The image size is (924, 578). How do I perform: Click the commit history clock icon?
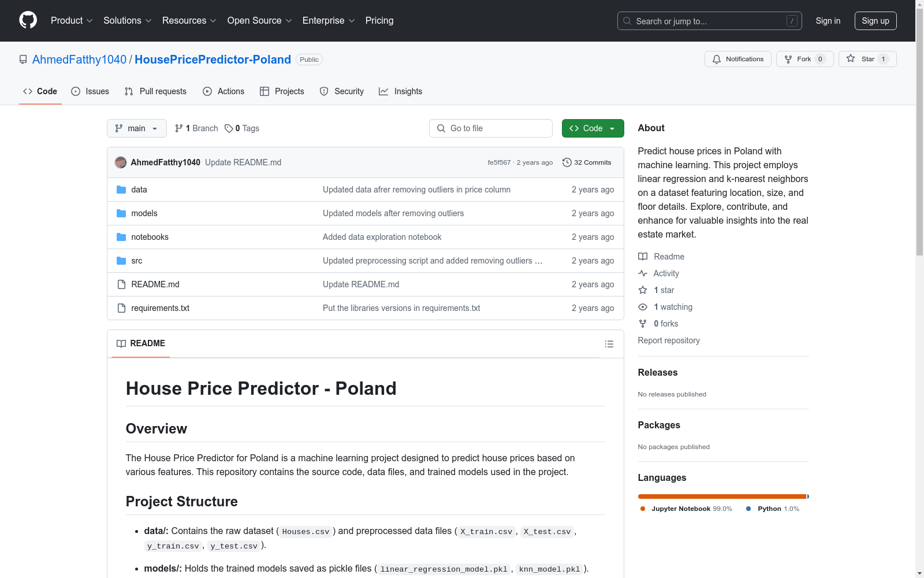pyautogui.click(x=567, y=162)
